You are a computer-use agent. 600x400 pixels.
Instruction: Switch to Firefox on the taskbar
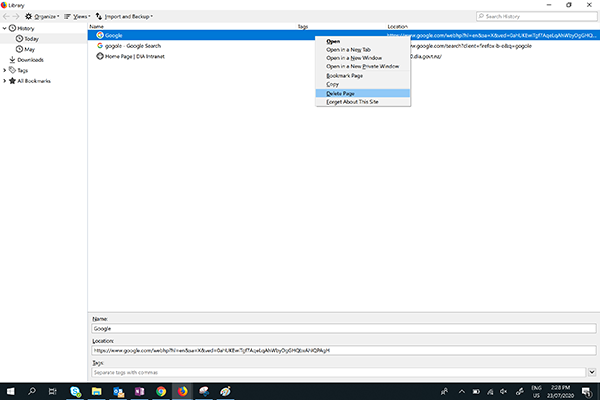click(183, 391)
